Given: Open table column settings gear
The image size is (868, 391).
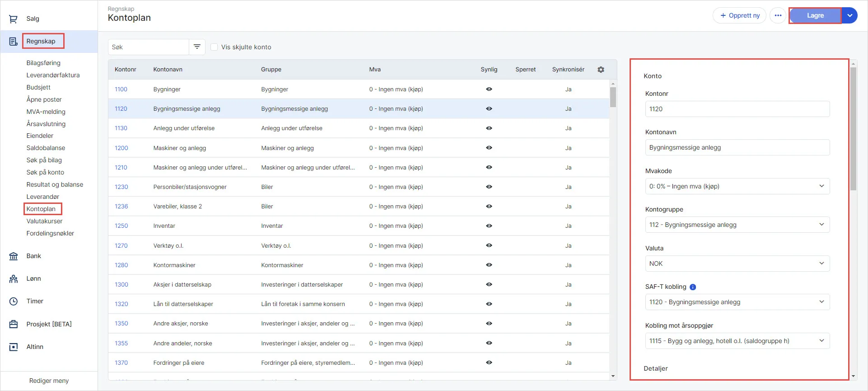Looking at the screenshot, I should (601, 70).
